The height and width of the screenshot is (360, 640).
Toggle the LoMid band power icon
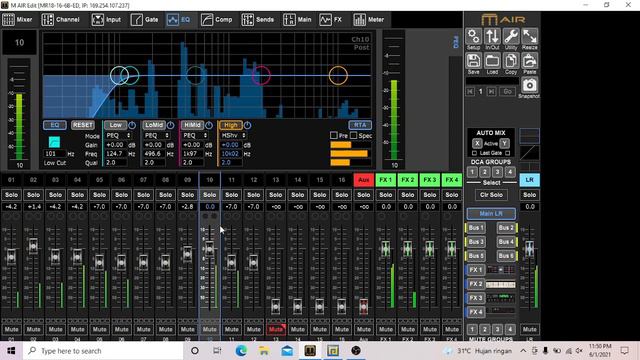tap(171, 125)
